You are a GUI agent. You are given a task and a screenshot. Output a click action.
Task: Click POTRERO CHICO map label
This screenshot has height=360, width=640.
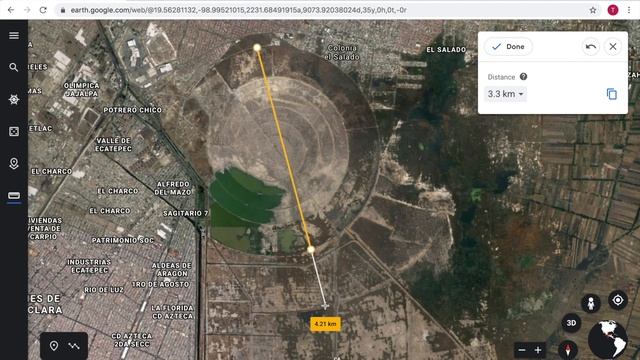133,110
